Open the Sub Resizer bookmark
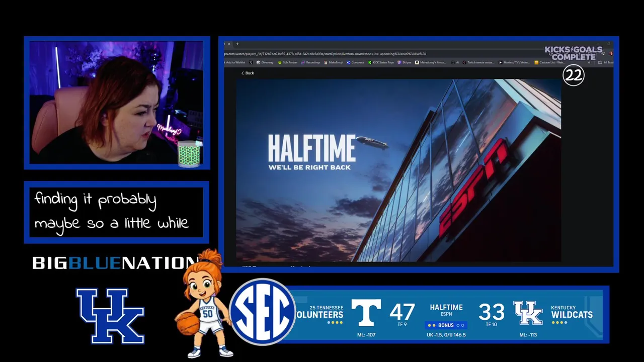The height and width of the screenshot is (362, 644). (288, 62)
